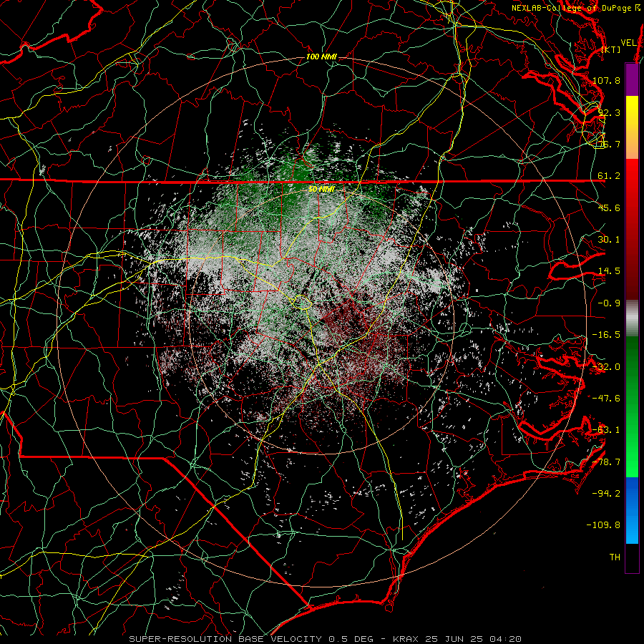Select the -63.1 legend value
The width and height of the screenshot is (644, 644).
606,430
